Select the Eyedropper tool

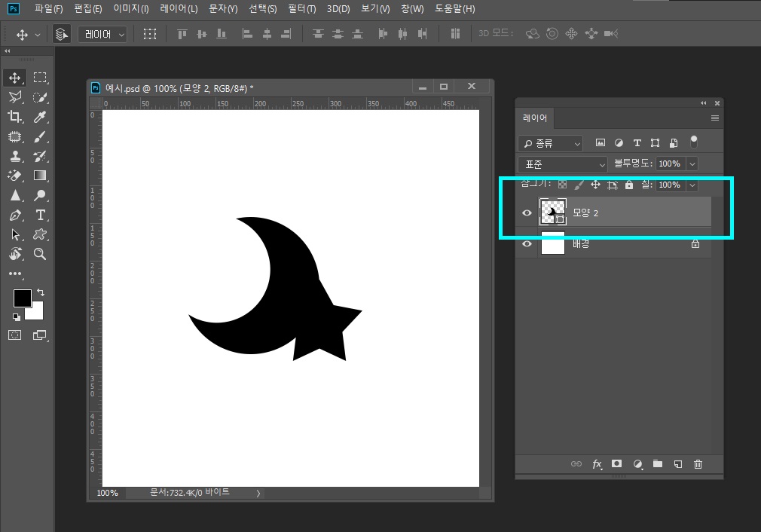pos(40,117)
